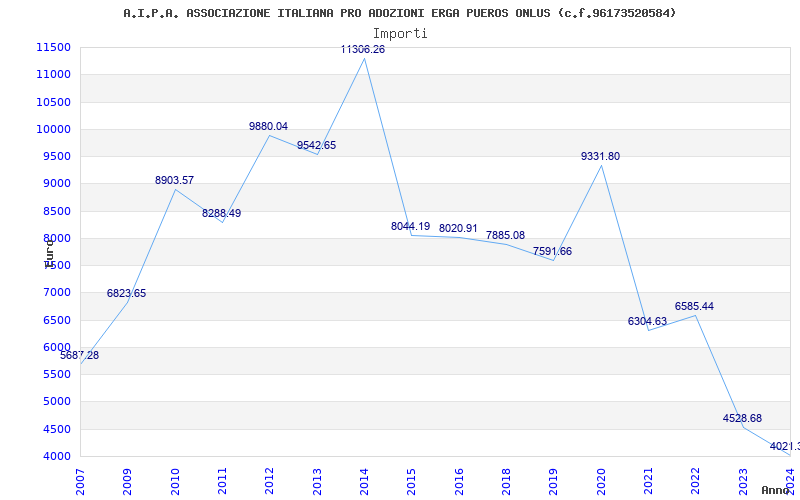The image size is (800, 500).
Task: Click the 2020 x-axis year label
Action: (x=601, y=481)
